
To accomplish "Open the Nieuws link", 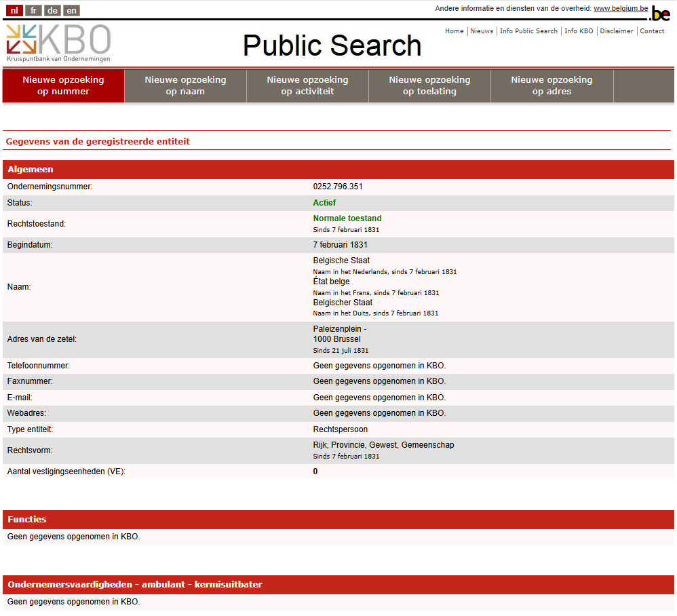I will [x=482, y=31].
